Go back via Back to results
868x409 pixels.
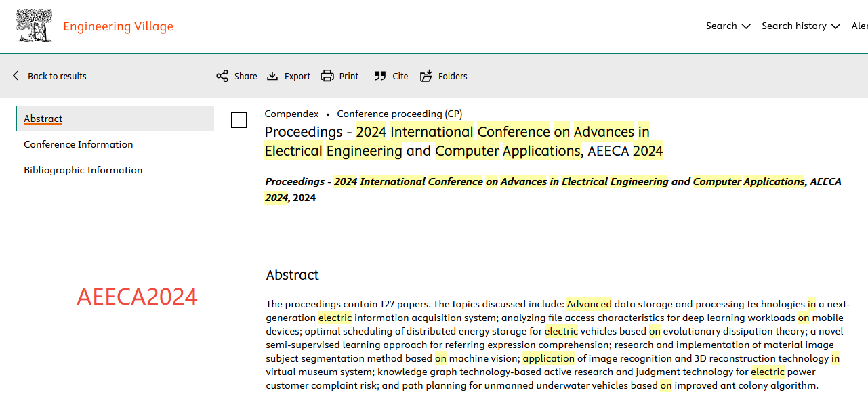[x=49, y=76]
